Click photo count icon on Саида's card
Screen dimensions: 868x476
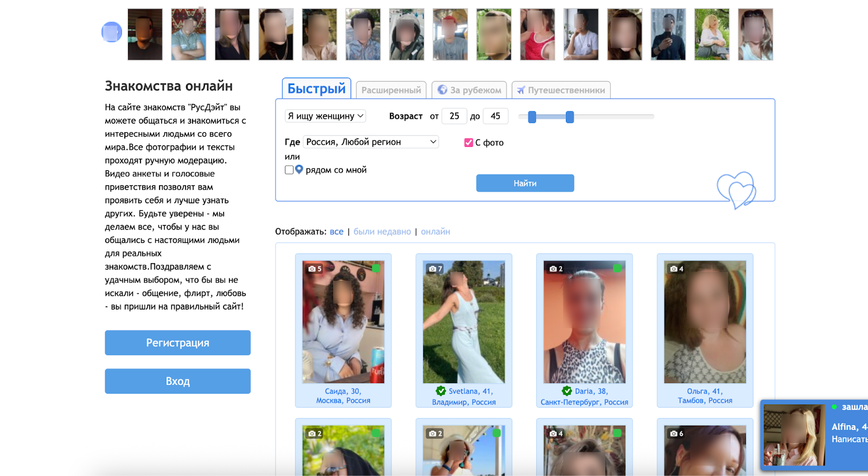315,269
